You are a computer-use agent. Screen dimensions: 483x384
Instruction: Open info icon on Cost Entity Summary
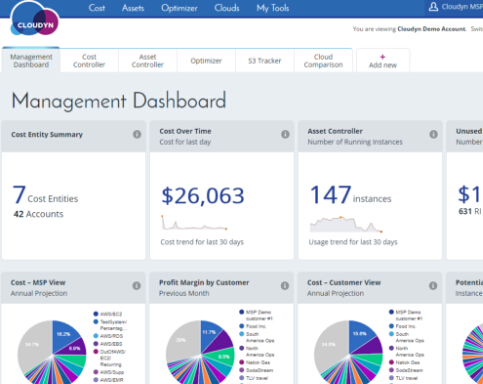coord(137,134)
